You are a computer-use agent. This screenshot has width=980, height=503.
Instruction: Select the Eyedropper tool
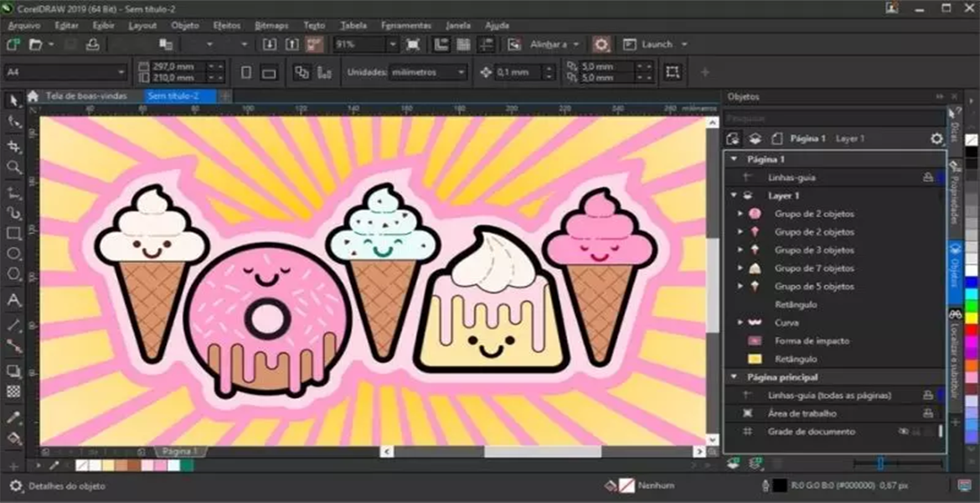point(13,417)
